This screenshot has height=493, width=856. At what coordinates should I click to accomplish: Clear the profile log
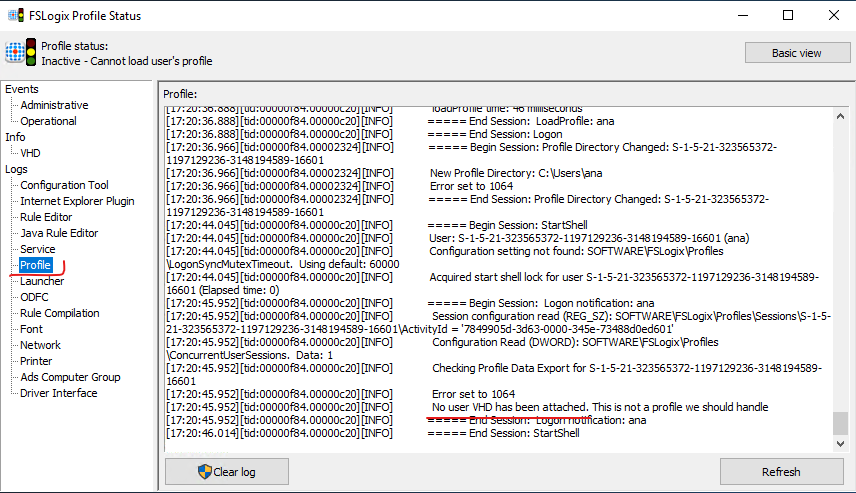(x=227, y=472)
